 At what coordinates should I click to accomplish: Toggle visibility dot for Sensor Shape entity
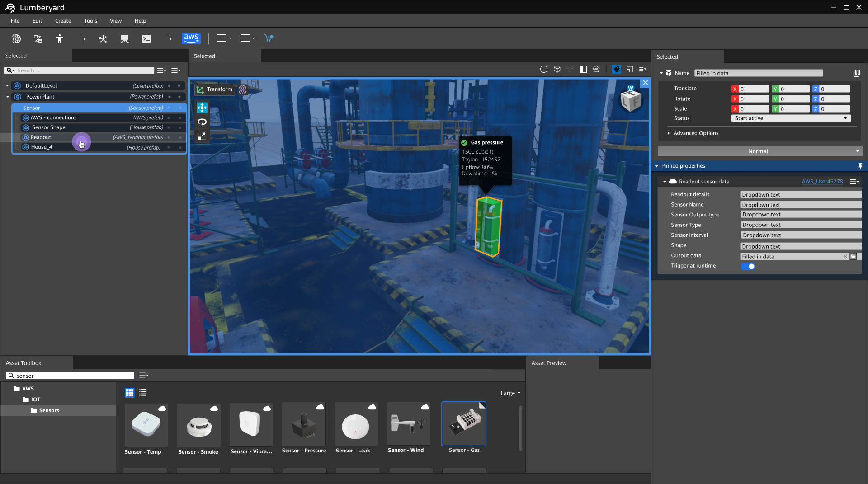tap(169, 127)
